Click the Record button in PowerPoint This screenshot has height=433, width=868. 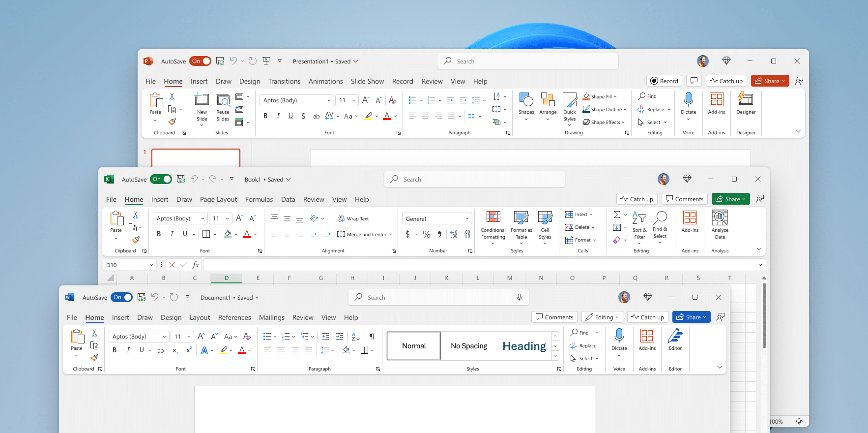[664, 81]
